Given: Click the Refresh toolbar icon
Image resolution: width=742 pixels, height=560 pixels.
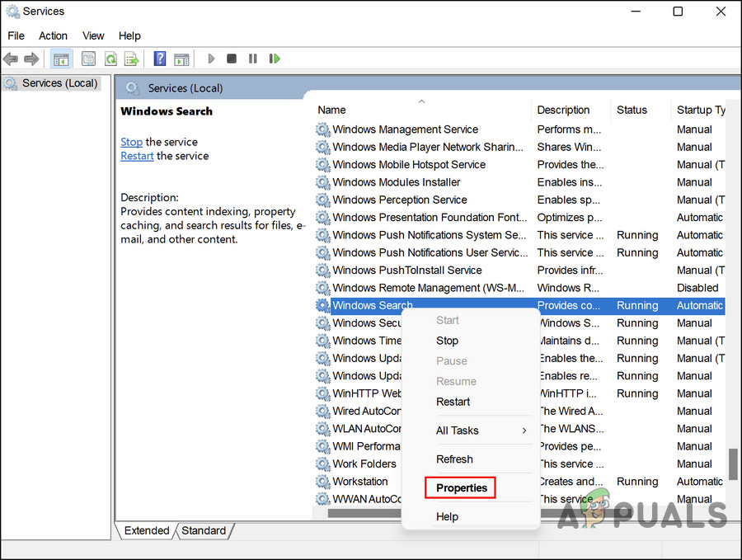Looking at the screenshot, I should (x=110, y=59).
